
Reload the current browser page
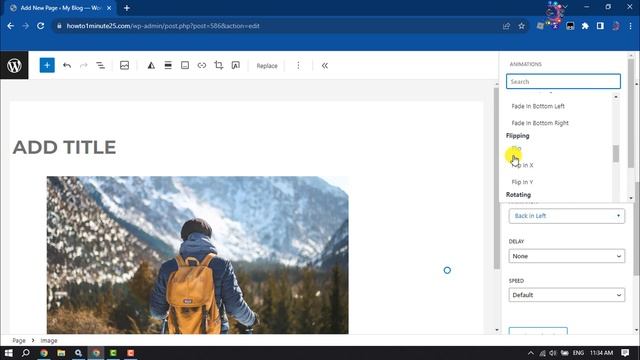point(40,26)
